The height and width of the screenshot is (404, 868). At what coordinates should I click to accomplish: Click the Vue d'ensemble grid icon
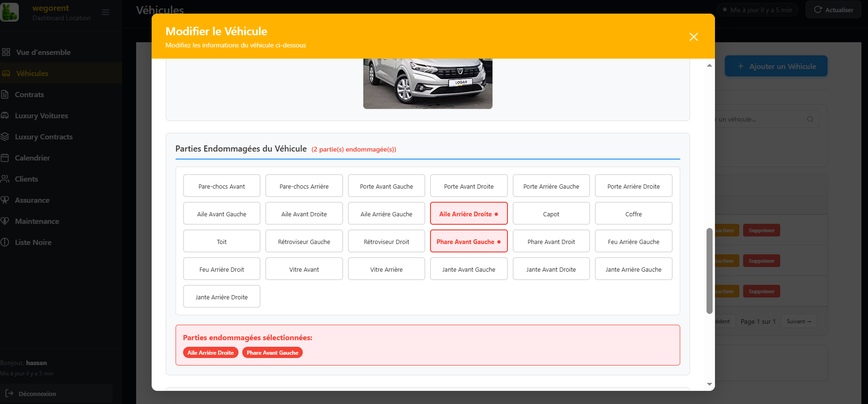tap(6, 52)
